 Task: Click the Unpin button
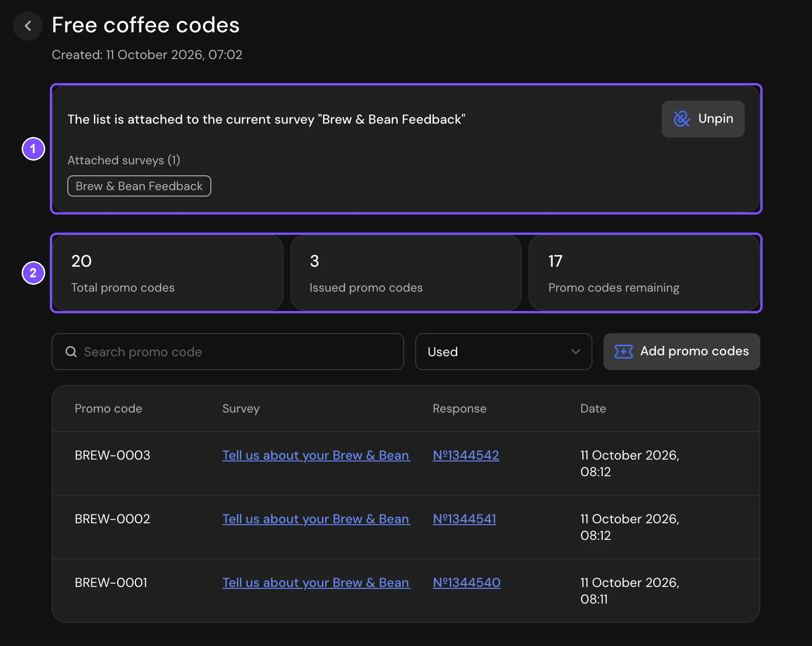pos(703,119)
